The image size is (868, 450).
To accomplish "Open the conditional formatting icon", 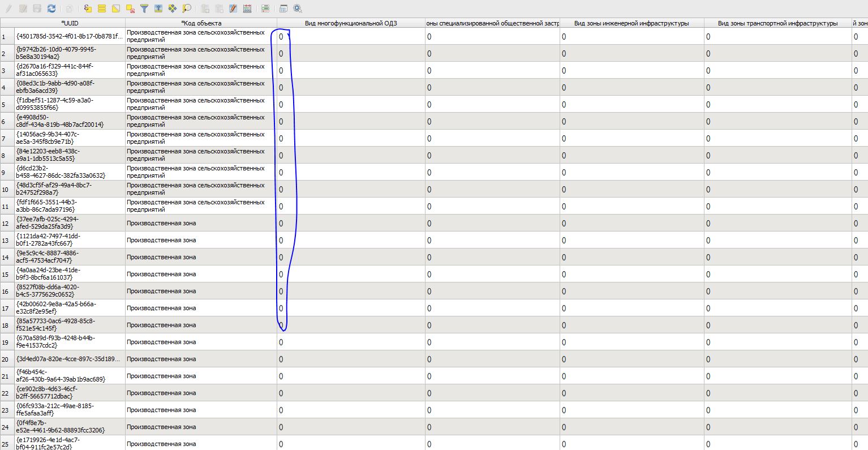I will 265,8.
